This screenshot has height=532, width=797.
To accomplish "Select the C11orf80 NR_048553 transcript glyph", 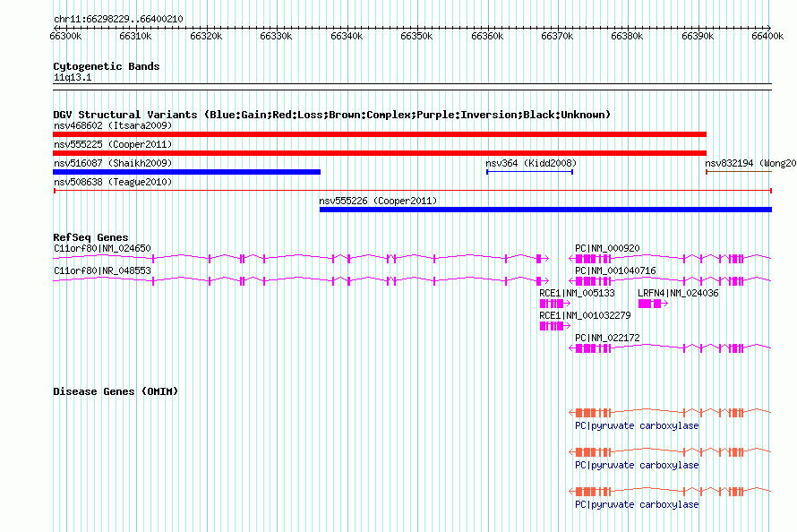I will pos(301,281).
